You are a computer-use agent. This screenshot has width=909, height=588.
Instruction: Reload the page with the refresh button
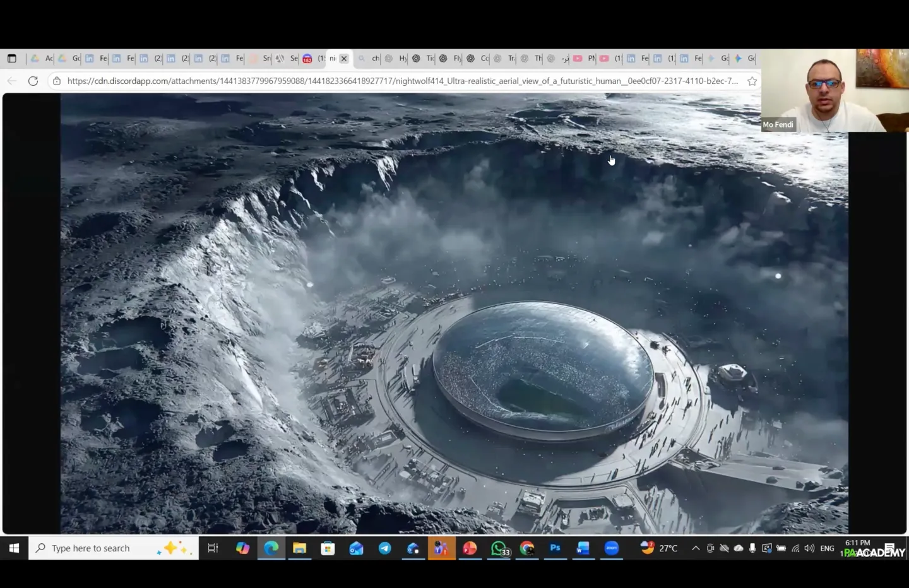pos(33,81)
